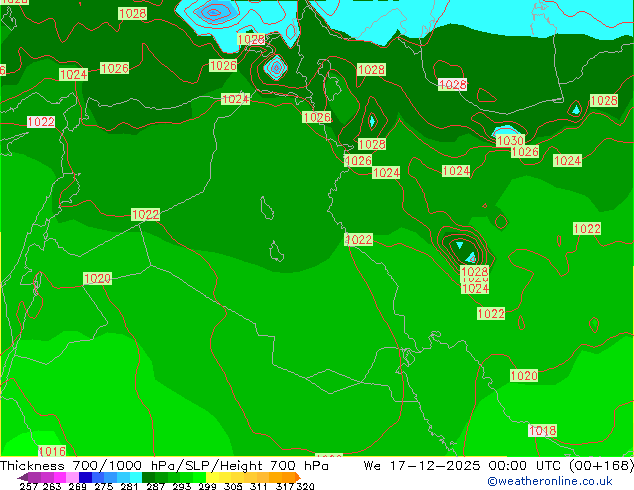634x490 pixels.
Task: Click the 1030 pressure contour label
Action: [509, 141]
